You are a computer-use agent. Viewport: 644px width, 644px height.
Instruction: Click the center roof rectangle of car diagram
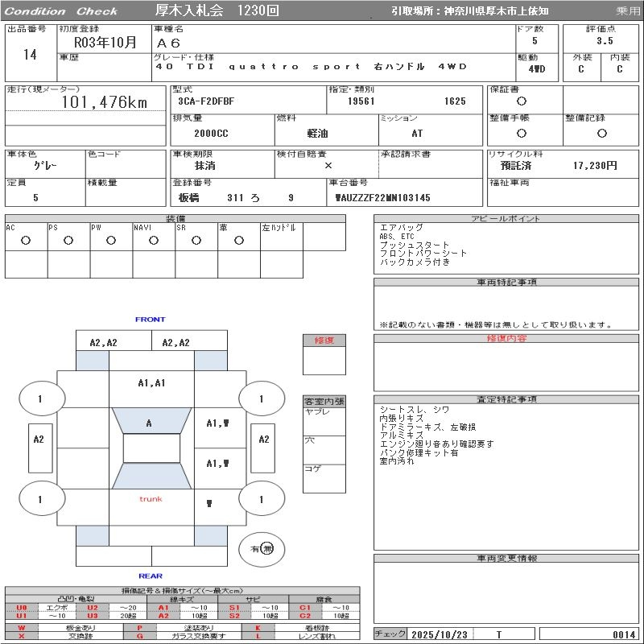point(151,448)
